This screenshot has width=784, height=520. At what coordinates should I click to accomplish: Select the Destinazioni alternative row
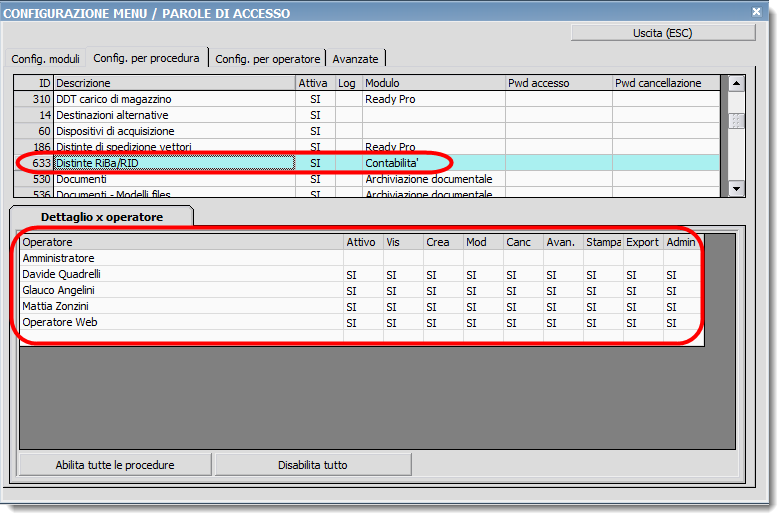[x=366, y=115]
